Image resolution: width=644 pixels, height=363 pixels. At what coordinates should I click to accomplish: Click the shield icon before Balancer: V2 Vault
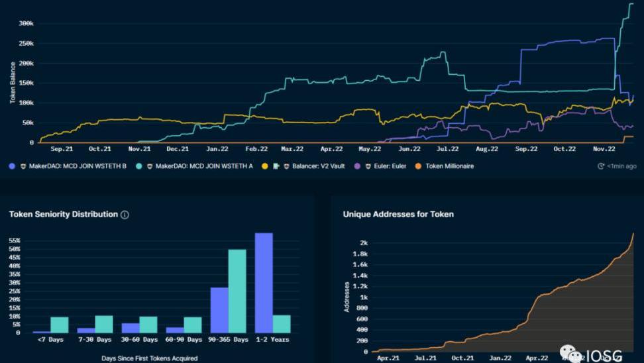point(284,166)
